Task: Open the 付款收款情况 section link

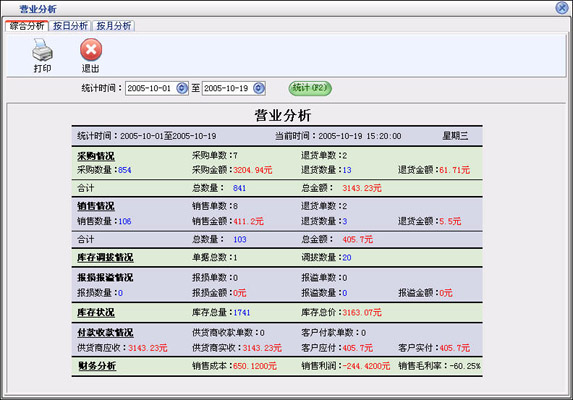Action: tap(105, 333)
